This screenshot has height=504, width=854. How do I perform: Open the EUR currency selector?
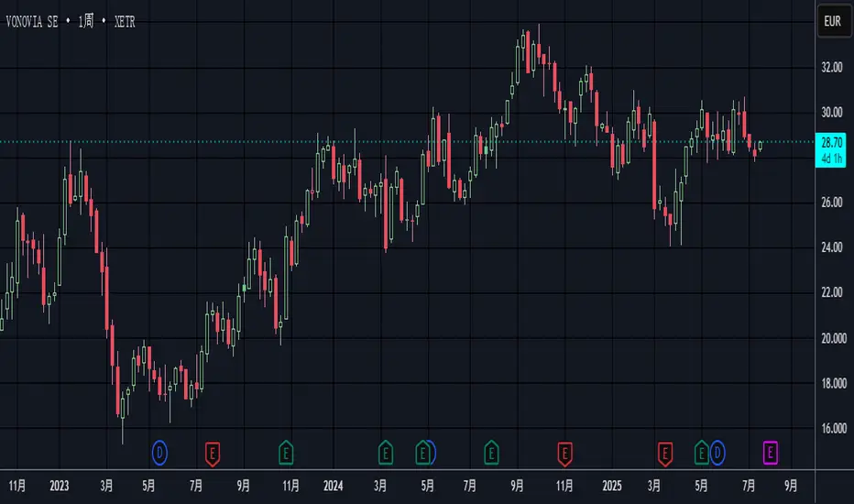tap(833, 19)
